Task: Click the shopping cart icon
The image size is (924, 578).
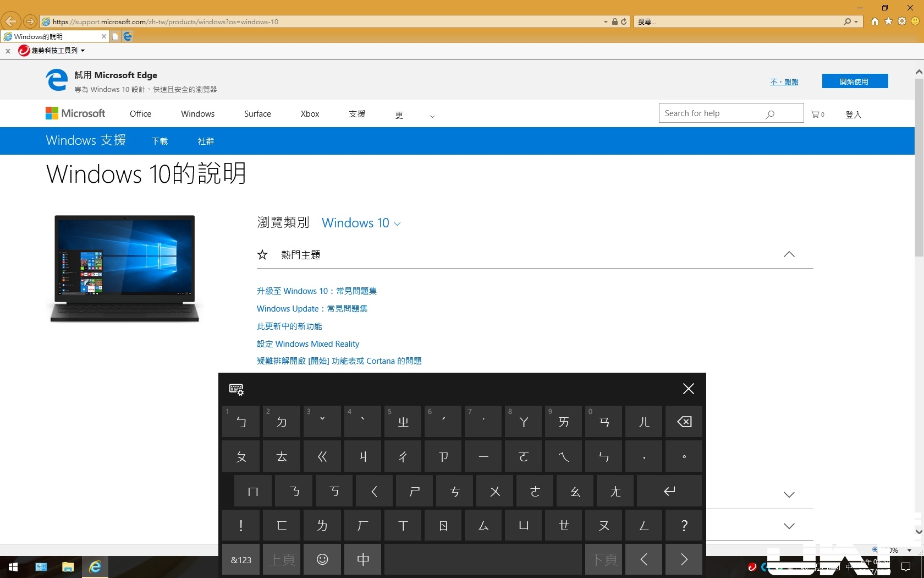Action: point(816,114)
